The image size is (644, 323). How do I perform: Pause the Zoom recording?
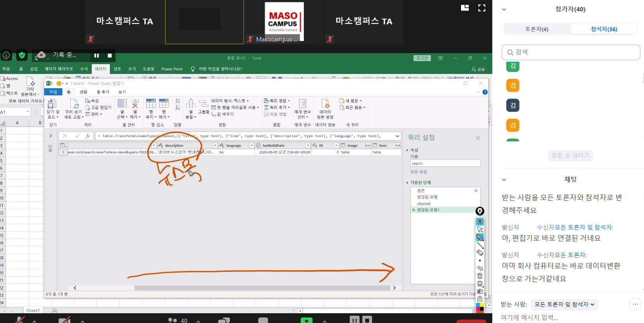(x=97, y=55)
